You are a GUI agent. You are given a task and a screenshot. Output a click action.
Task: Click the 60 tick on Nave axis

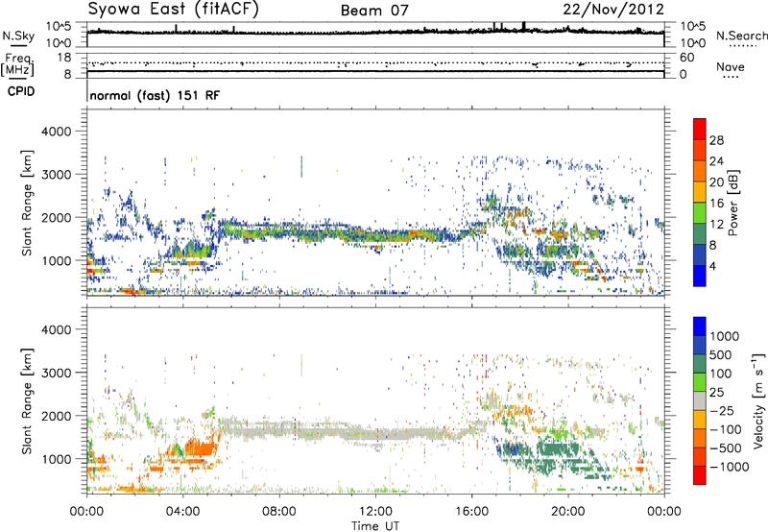[x=686, y=58]
